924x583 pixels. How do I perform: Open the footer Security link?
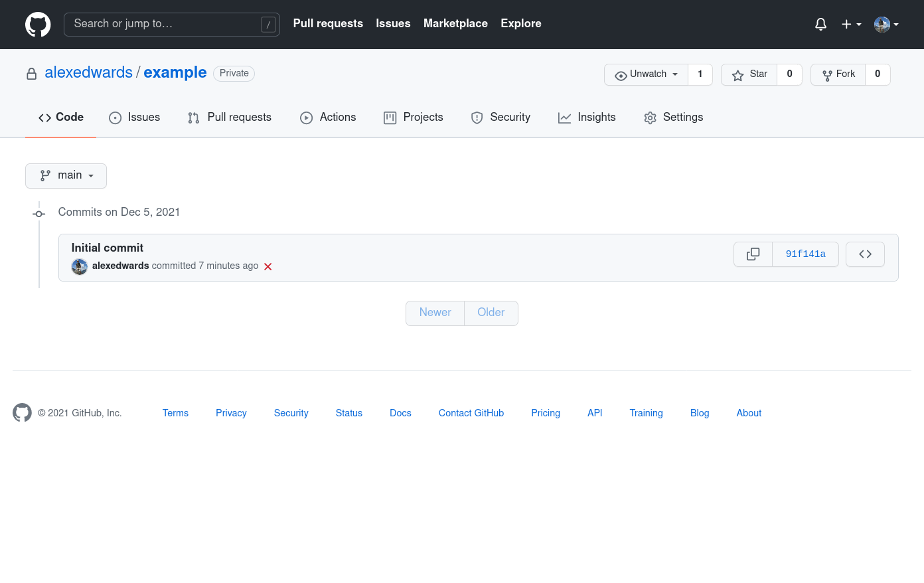coord(291,413)
